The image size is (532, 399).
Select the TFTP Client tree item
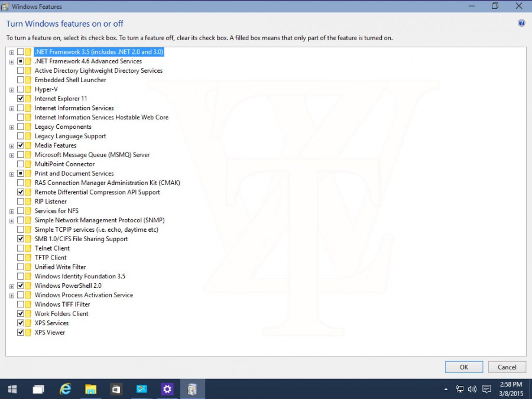tap(51, 258)
